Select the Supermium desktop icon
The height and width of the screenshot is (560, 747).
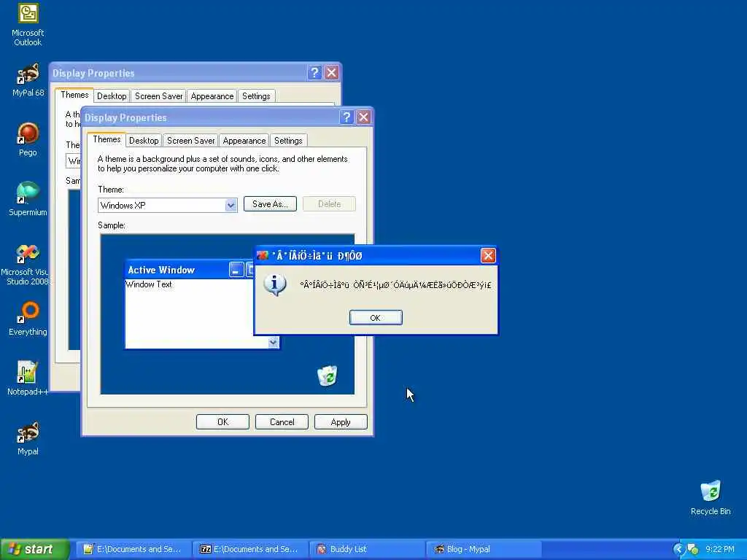coord(28,199)
